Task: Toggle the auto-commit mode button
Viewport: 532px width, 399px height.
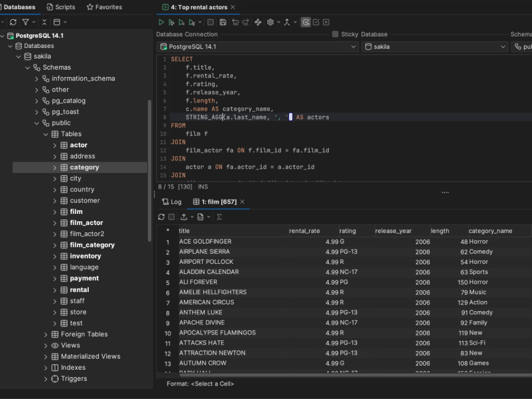Action: (x=306, y=22)
